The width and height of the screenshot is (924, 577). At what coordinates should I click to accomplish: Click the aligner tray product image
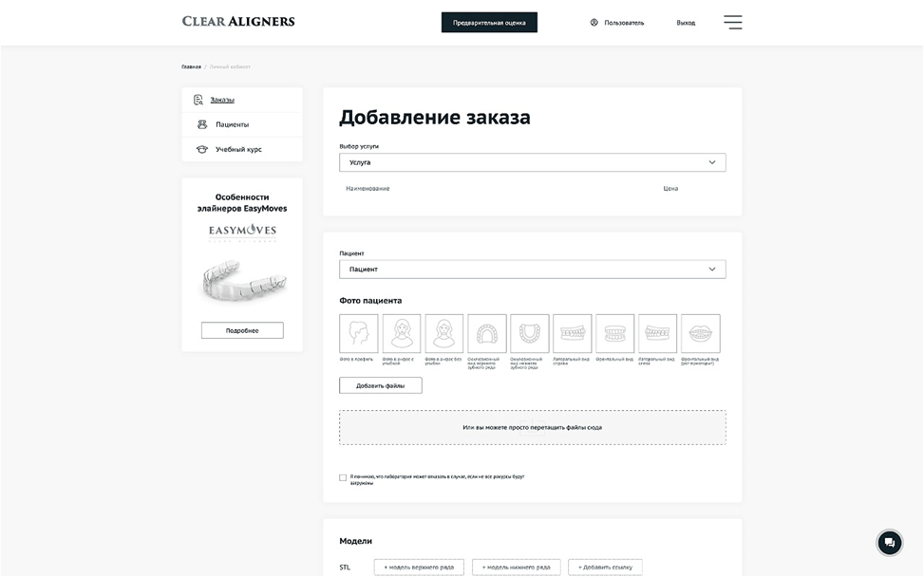(x=243, y=282)
